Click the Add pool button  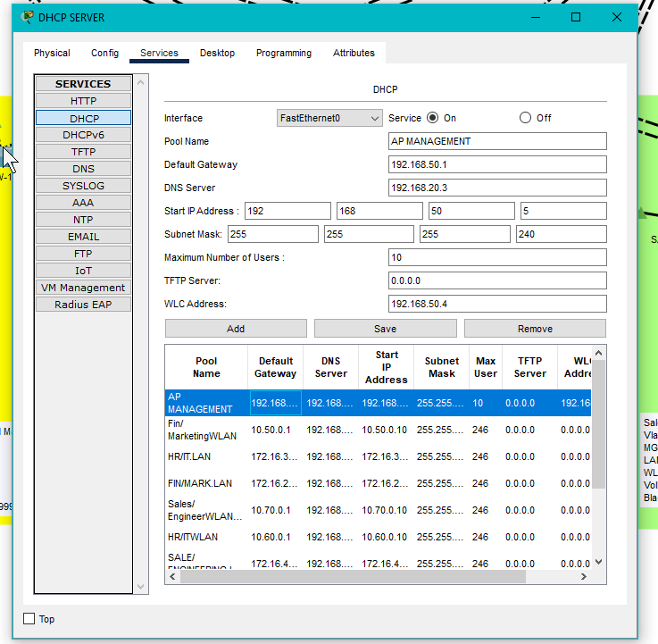(236, 329)
